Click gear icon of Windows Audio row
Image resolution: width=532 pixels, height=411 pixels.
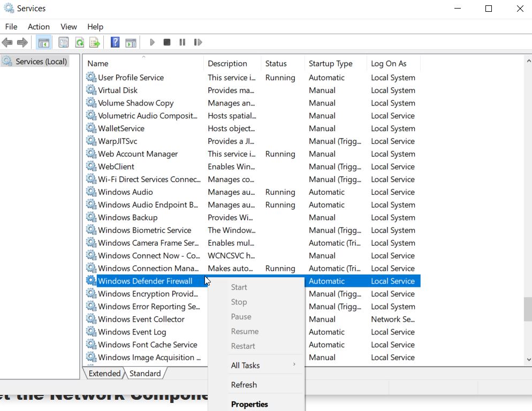tap(91, 192)
